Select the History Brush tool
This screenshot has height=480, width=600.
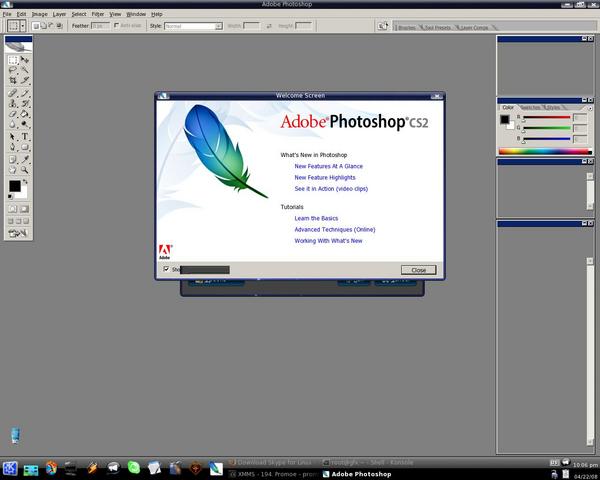point(24,103)
